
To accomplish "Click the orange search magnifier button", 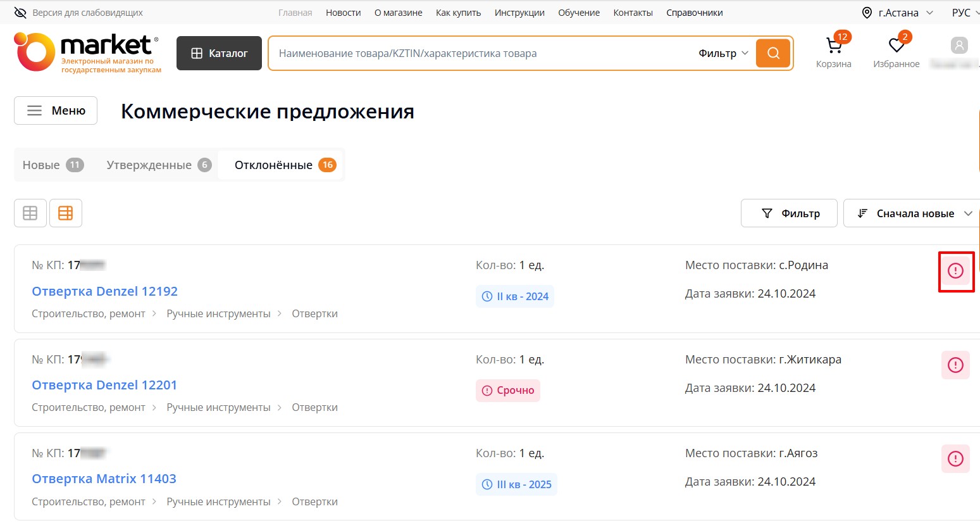I will pyautogui.click(x=773, y=53).
